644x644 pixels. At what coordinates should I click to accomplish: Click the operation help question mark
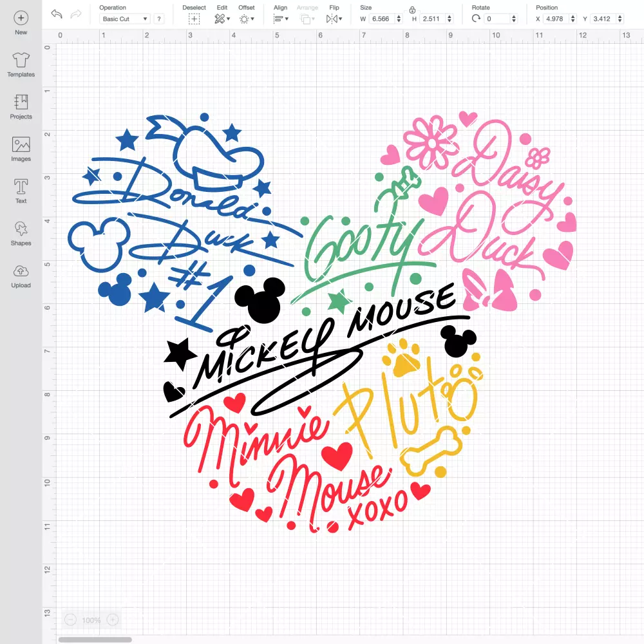[159, 19]
